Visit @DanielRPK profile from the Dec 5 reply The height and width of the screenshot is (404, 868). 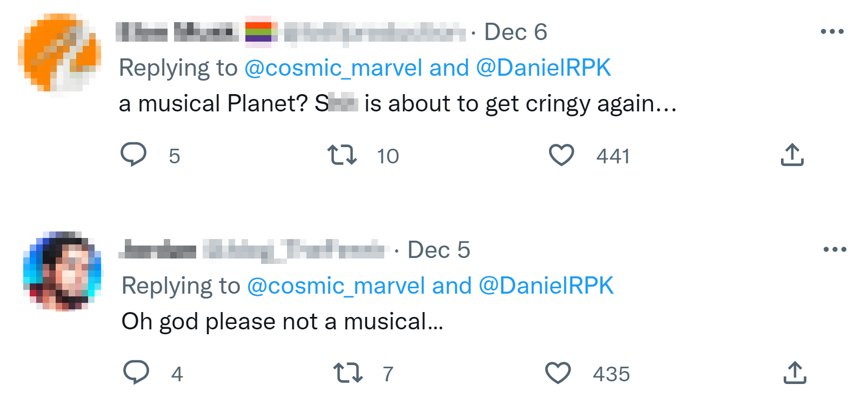click(x=546, y=286)
